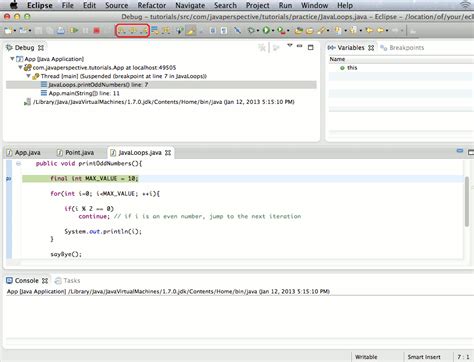Collapse the Thread [main] node
The height and width of the screenshot is (362, 474).
[x=28, y=76]
